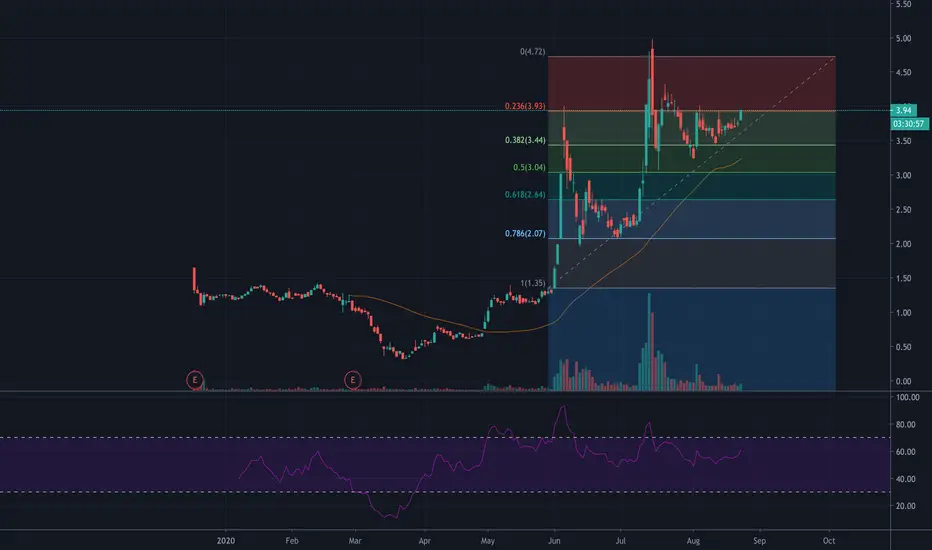Click the 4.50 price axis label
Image resolution: width=932 pixels, height=550 pixels.
tap(903, 73)
